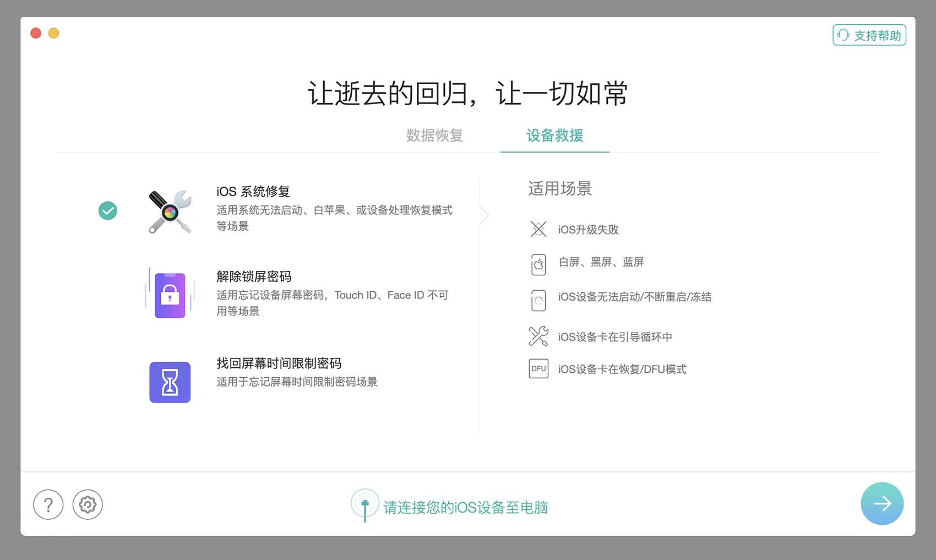The image size is (936, 560).
Task: Click the iOS升级失败 text
Action: click(589, 230)
